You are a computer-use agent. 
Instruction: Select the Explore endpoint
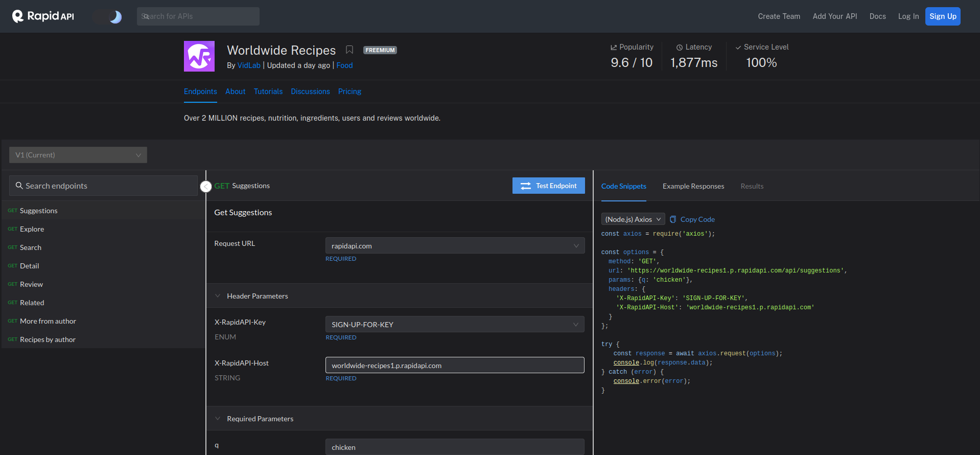tap(103, 229)
